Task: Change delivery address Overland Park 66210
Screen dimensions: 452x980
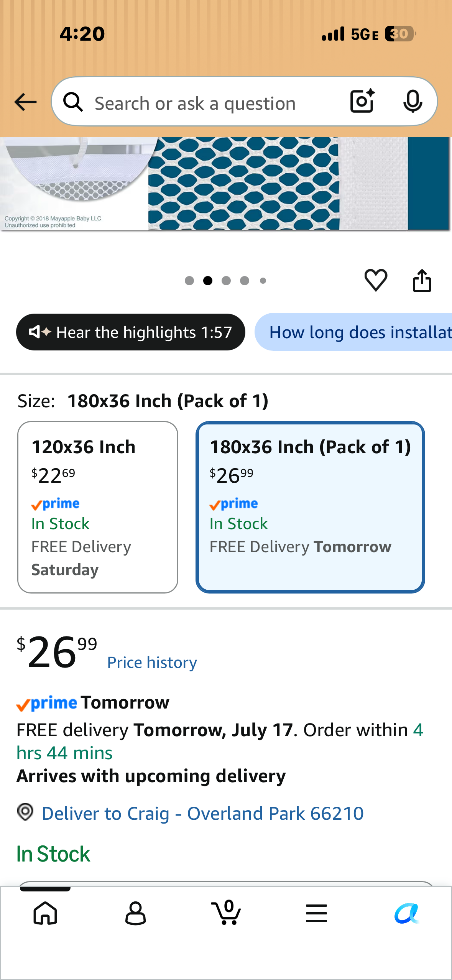Action: coord(202,813)
